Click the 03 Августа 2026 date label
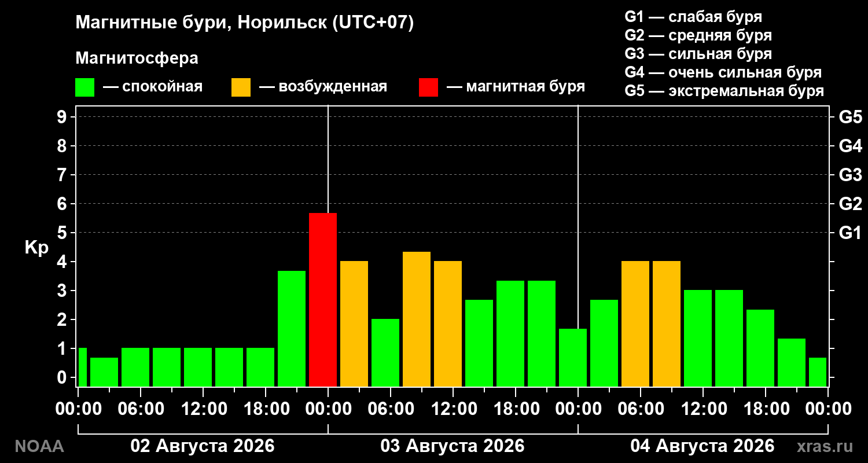The width and height of the screenshot is (868, 463). pyautogui.click(x=453, y=446)
